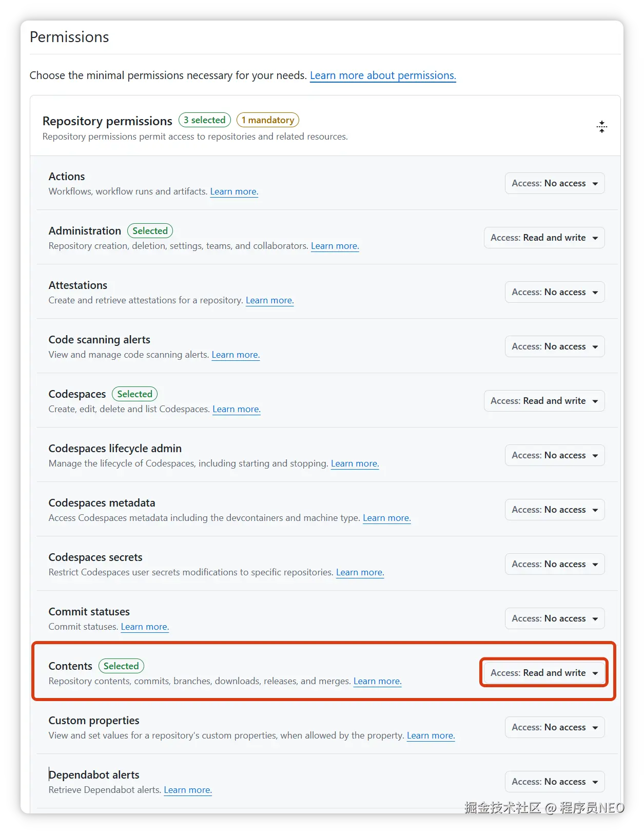This screenshot has height=834, width=644.
Task: Open Custom properties access dropdown
Action: pyautogui.click(x=554, y=727)
